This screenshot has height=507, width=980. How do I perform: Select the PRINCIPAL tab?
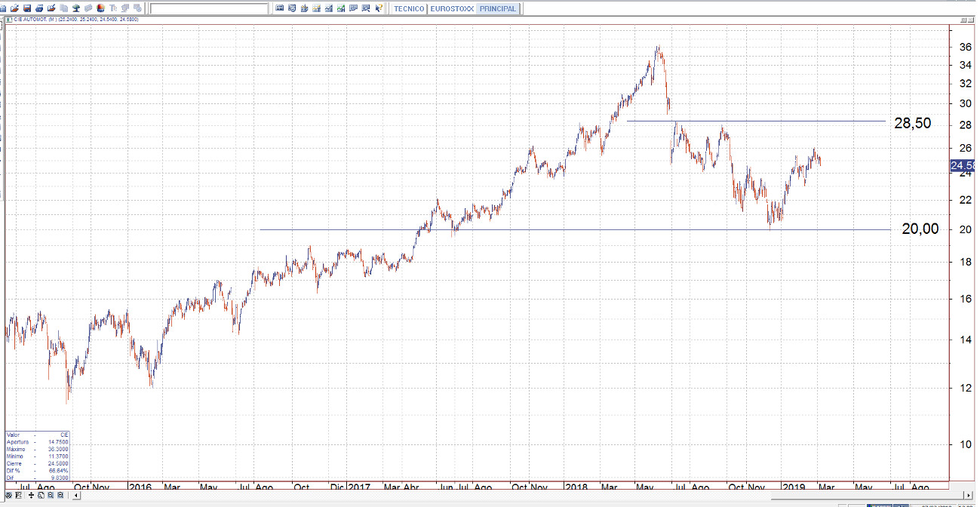tap(497, 9)
